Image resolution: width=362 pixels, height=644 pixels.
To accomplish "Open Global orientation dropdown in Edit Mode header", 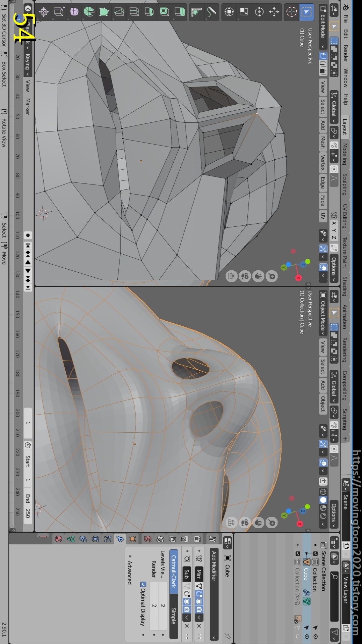I will click(x=334, y=107).
